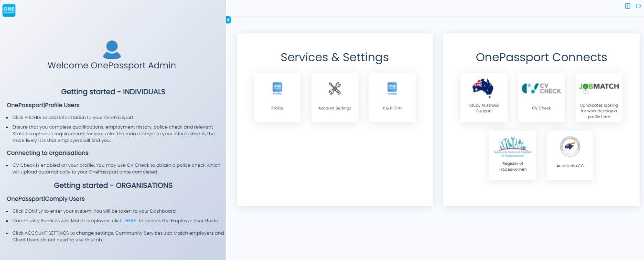Open the Account Settings tools icon

[x=334, y=88]
